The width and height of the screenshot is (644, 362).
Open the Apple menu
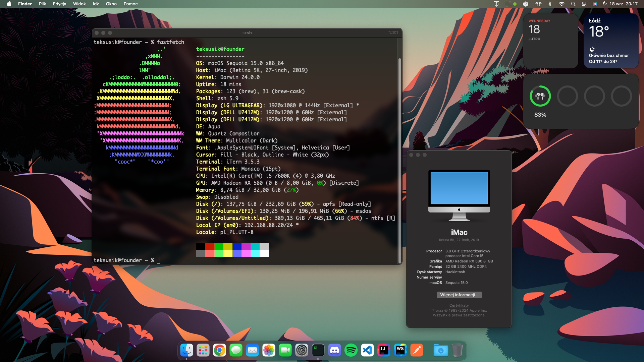pos(9,4)
